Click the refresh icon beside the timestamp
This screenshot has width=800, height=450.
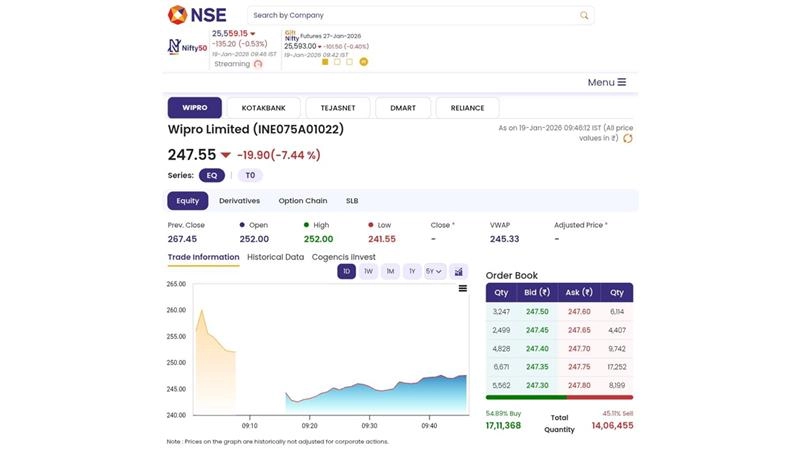[628, 139]
